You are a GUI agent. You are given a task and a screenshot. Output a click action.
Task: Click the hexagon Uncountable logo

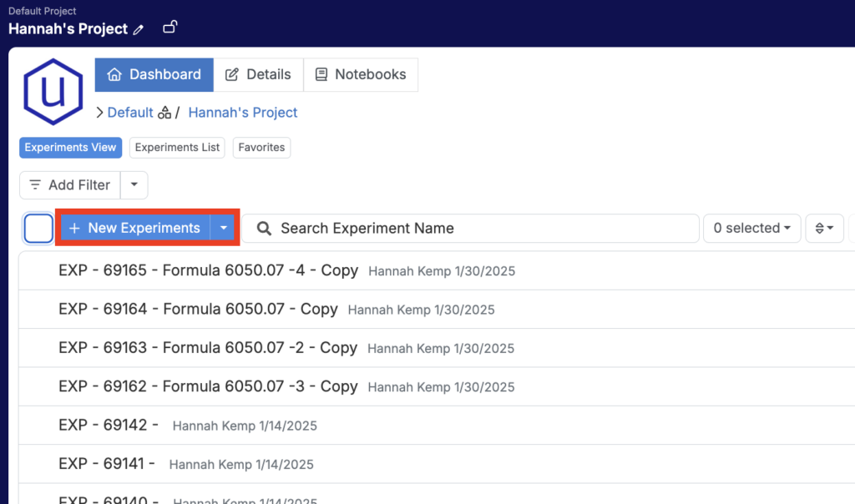pyautogui.click(x=53, y=92)
